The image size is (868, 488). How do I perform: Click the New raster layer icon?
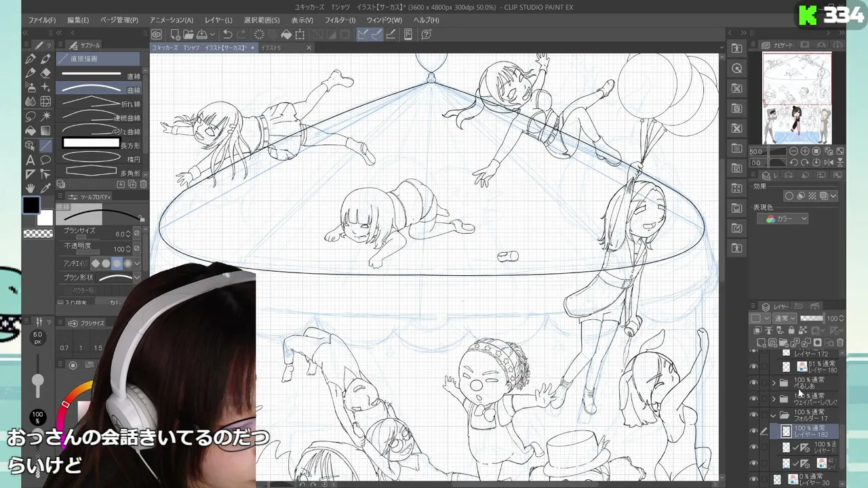(x=762, y=343)
